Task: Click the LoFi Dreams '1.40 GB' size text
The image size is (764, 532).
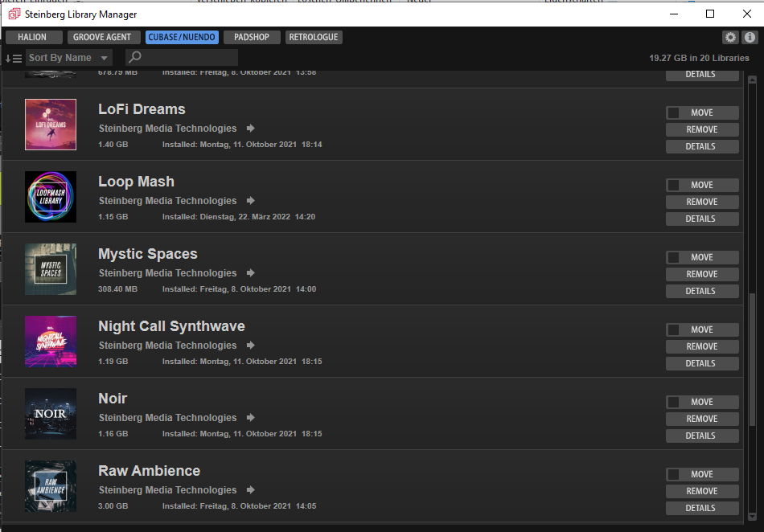Action: [x=113, y=145]
